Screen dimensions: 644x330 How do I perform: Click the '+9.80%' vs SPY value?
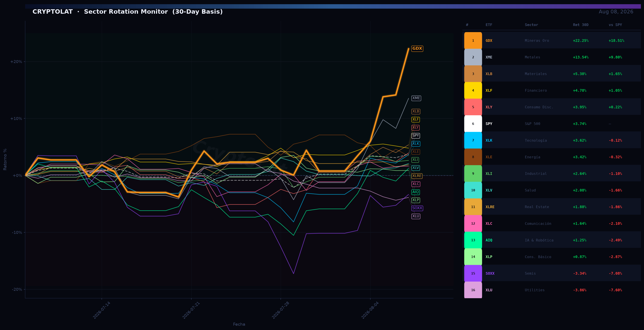pyautogui.click(x=615, y=57)
